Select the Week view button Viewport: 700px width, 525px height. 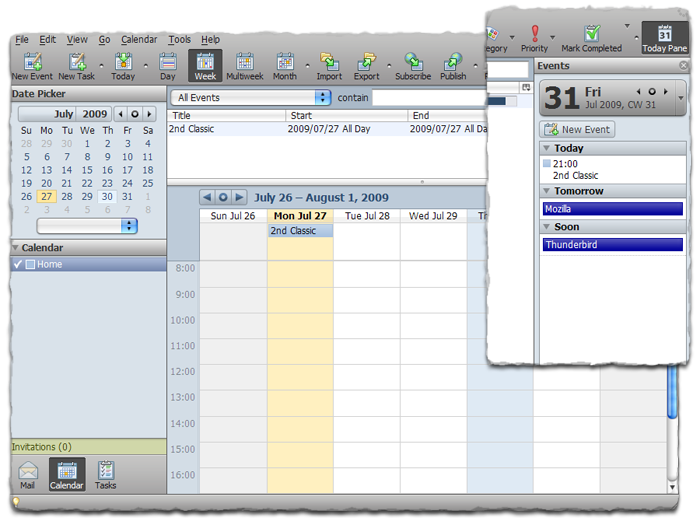[x=205, y=66]
